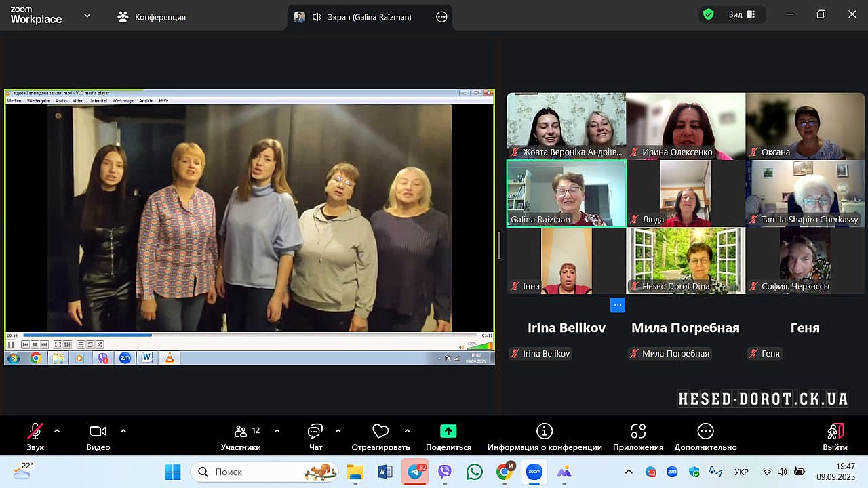This screenshot has width=868, height=488.
Task: Open Conference information
Action: tap(544, 432)
